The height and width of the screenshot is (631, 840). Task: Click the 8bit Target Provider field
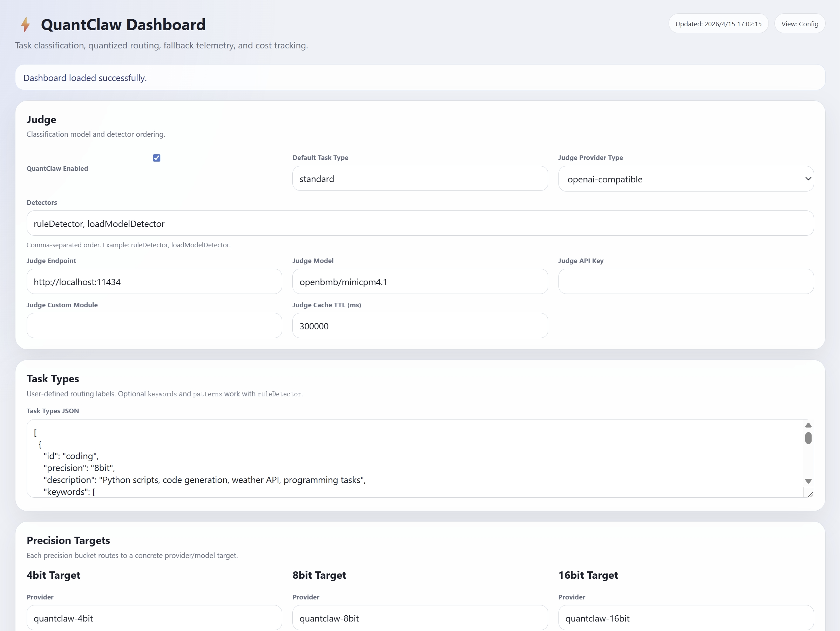(420, 618)
